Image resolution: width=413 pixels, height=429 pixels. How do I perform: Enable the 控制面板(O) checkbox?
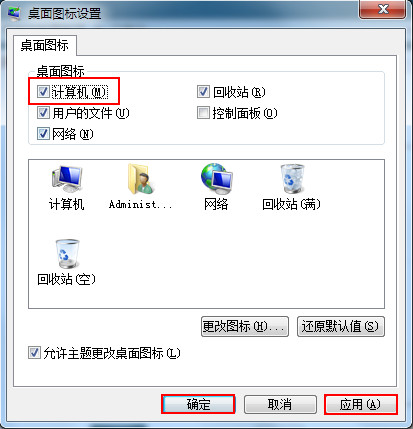click(203, 113)
